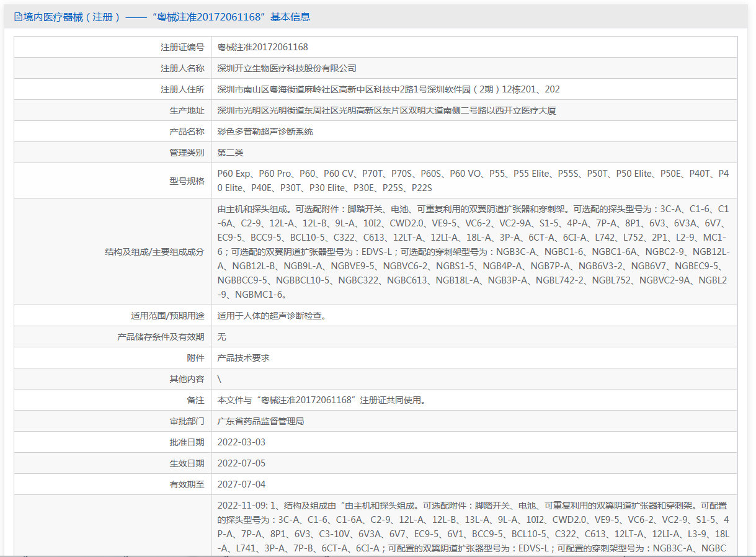Click the attachment value 产品技术要求
The width and height of the screenshot is (756, 557).
pos(244,358)
